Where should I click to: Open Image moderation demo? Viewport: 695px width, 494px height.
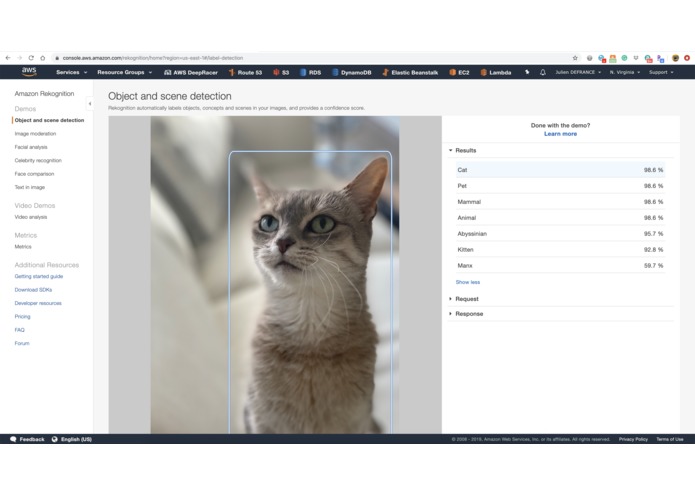point(35,133)
